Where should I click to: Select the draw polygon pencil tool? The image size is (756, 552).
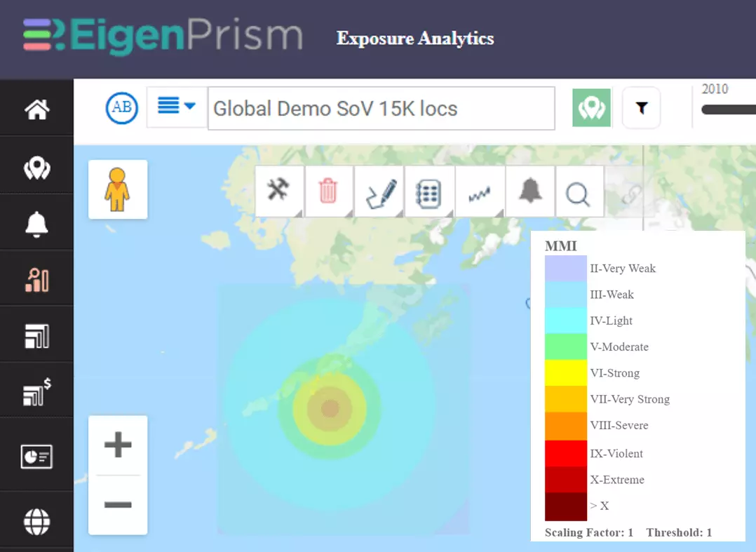pos(380,192)
